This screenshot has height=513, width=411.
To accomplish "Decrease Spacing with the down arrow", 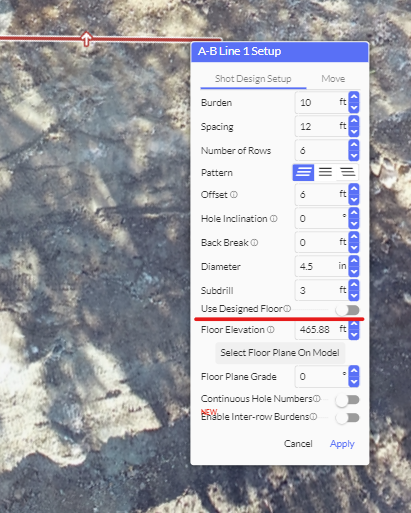I will [x=354, y=132].
